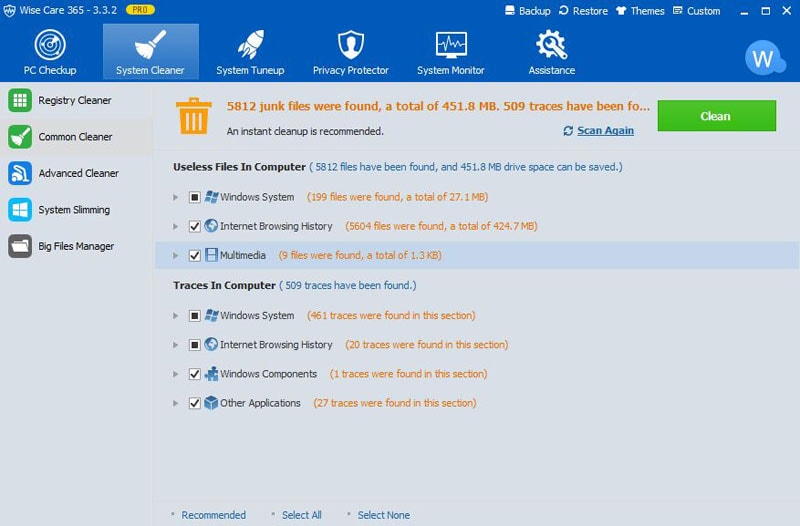Expand Internet Browsing History under Useless Files
The image size is (800, 526).
click(176, 226)
